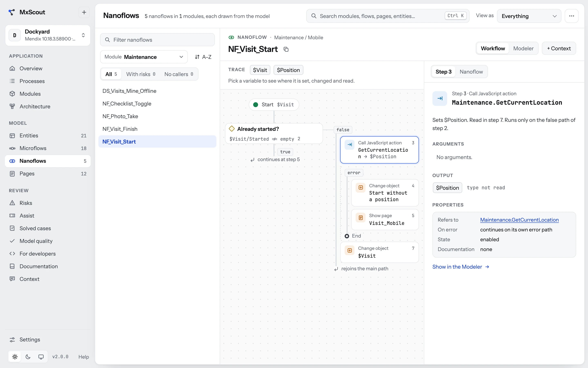The height and width of the screenshot is (368, 588).
Task: Open Assist in the sidebar
Action: (x=48, y=216)
